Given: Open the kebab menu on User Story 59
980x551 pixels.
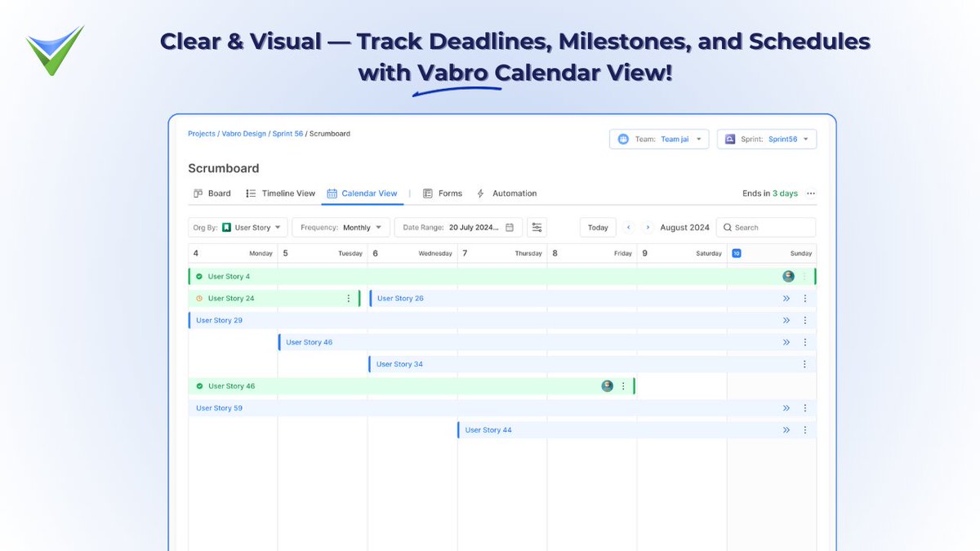Looking at the screenshot, I should (804, 408).
